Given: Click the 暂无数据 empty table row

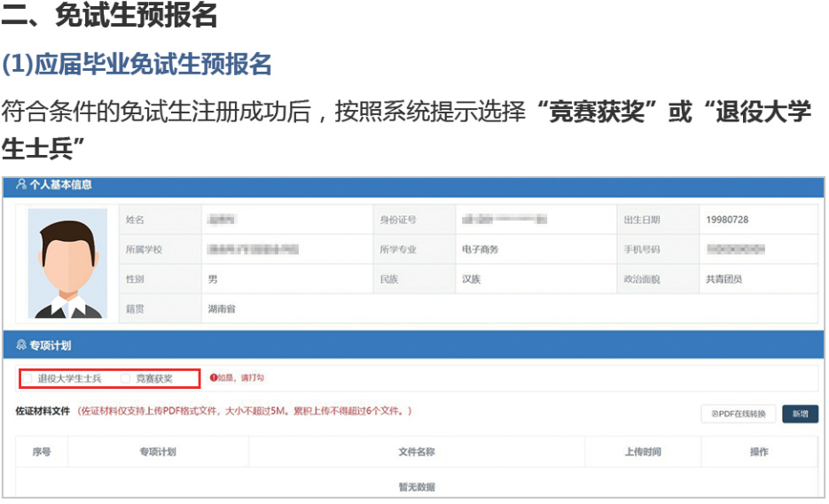Looking at the screenshot, I should 416,486.
